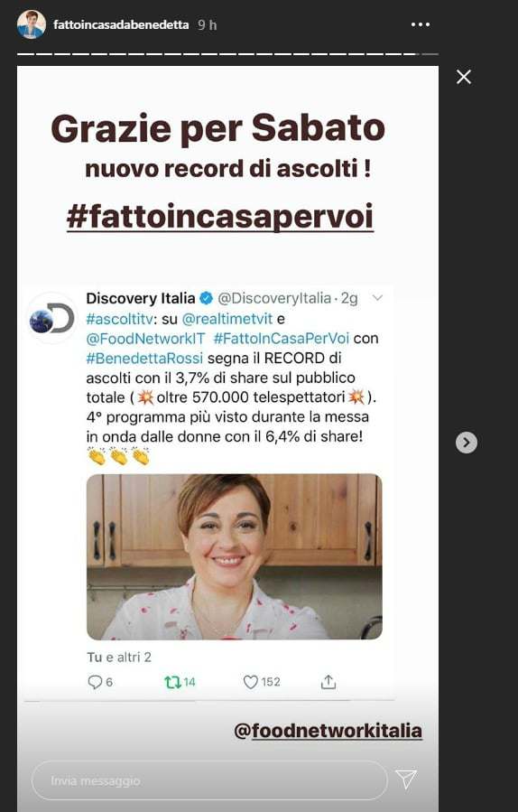
Task: Advance to next story with arrow button
Action: (467, 443)
